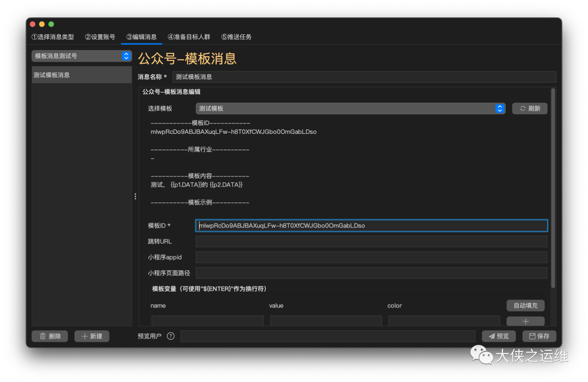Minimize the window with yellow button
The image size is (588, 382).
click(42, 24)
